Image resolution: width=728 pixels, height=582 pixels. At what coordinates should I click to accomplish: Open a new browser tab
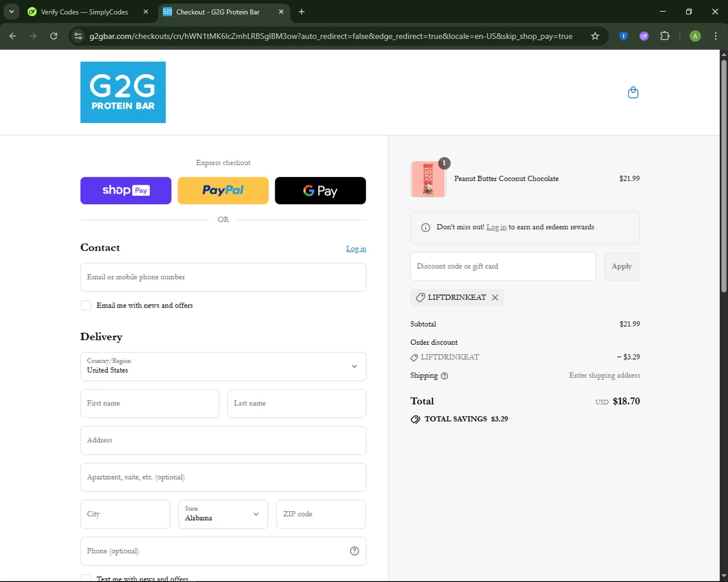(x=301, y=12)
